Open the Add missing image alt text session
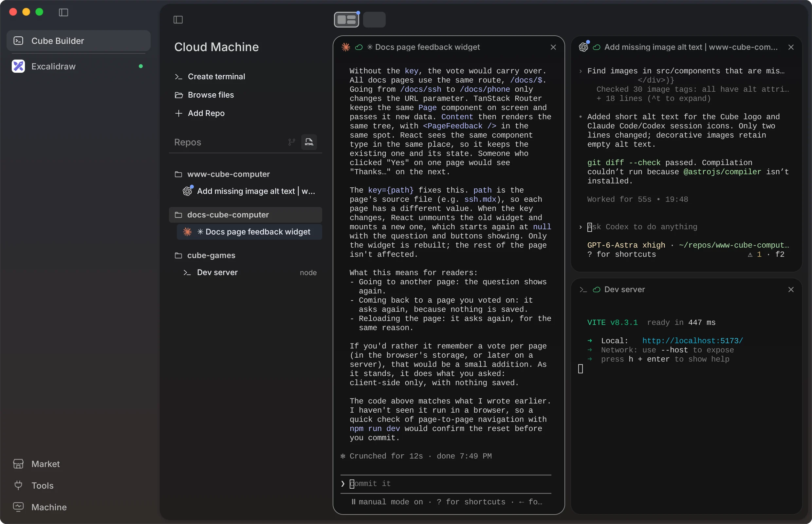 pyautogui.click(x=249, y=191)
